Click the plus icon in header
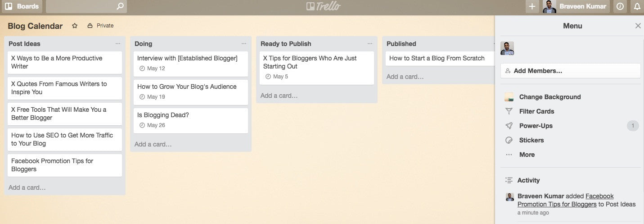 [x=532, y=6]
